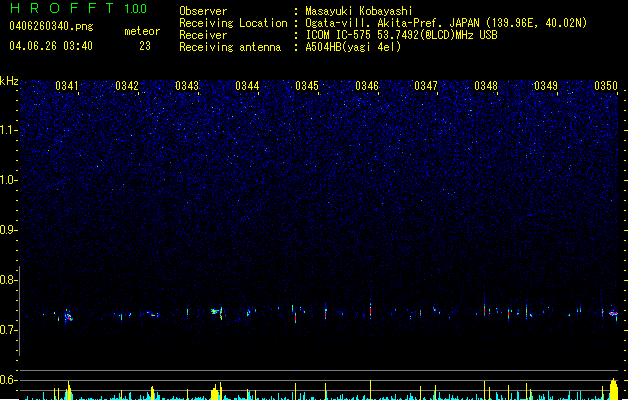
Task: Click the 0.9 frequency axis label
Action: point(9,230)
